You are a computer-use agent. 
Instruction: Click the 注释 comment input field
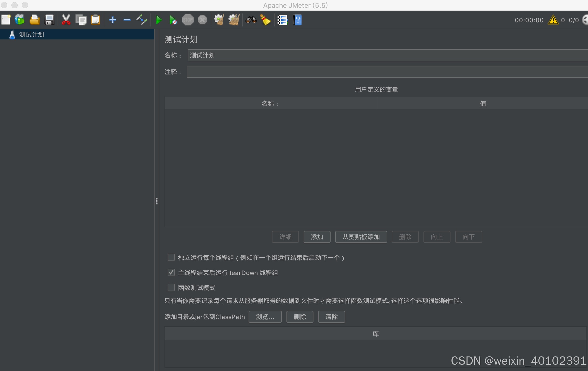click(x=387, y=72)
